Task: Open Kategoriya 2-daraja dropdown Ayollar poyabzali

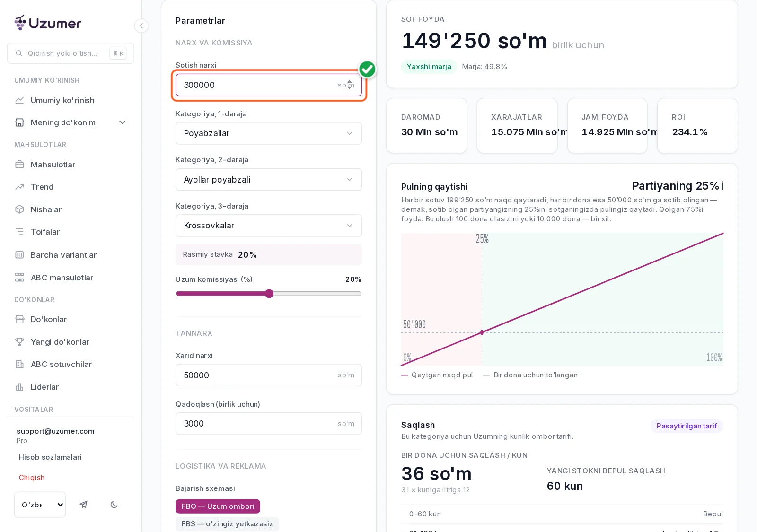Action: [269, 180]
